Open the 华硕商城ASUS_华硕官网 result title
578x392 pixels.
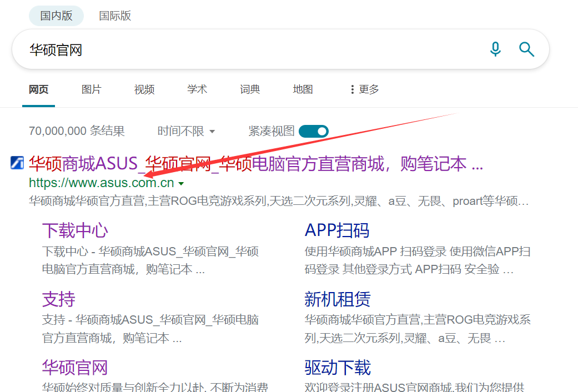(256, 164)
